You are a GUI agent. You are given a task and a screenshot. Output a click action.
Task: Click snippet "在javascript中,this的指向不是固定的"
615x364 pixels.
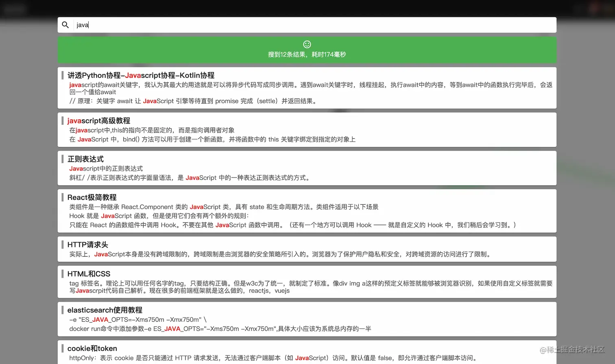152,130
